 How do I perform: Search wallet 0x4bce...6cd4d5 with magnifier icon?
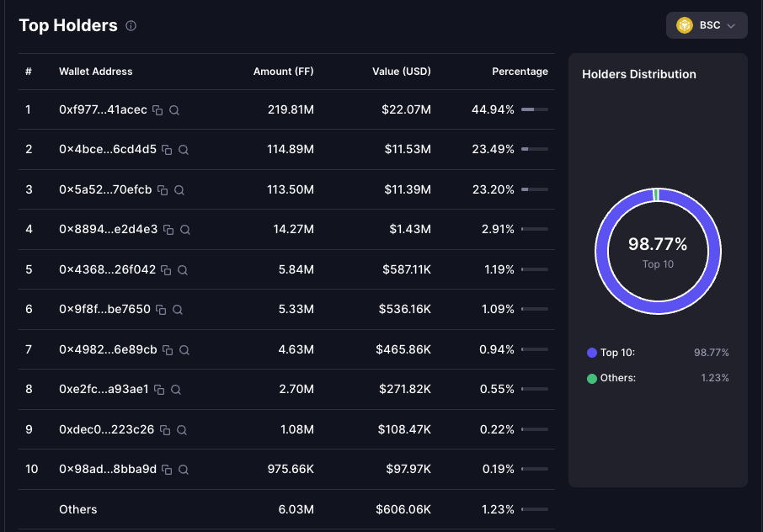(x=184, y=150)
